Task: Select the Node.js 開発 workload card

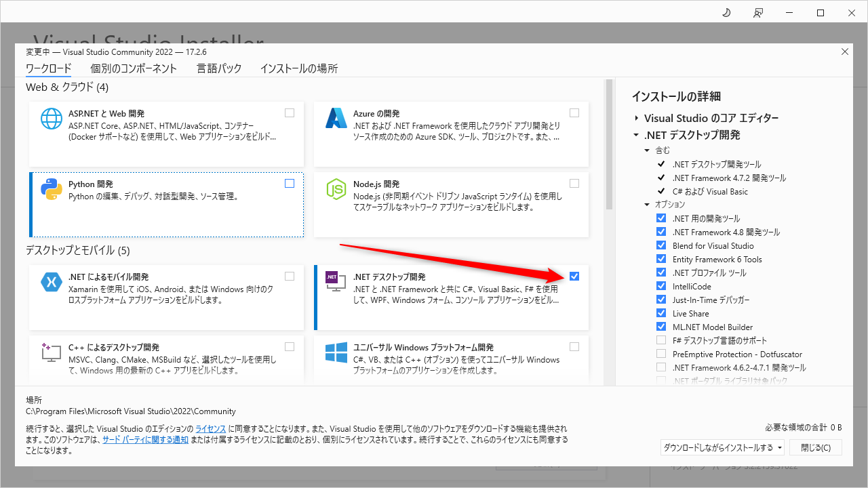Action: (x=451, y=205)
